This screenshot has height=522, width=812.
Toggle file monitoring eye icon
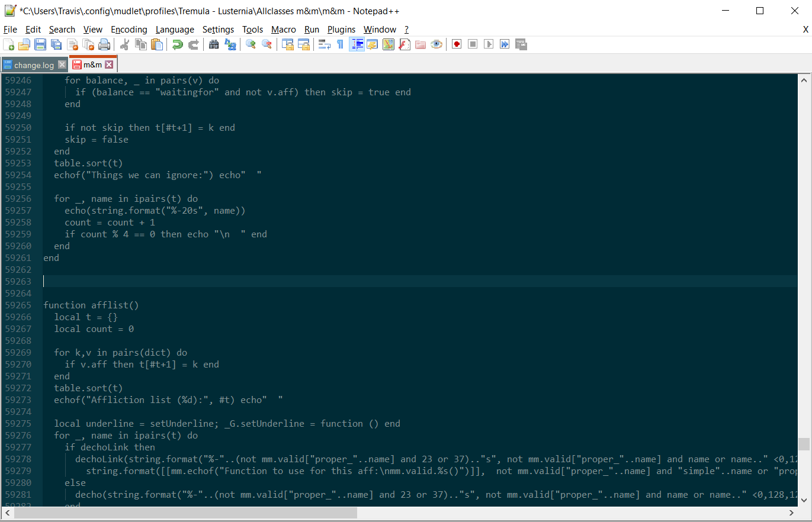point(437,44)
